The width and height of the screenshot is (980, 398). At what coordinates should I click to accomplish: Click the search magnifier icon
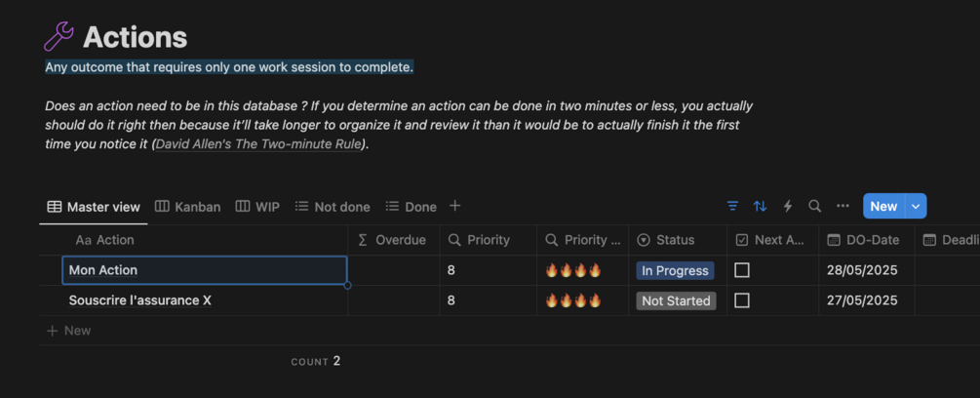click(815, 206)
